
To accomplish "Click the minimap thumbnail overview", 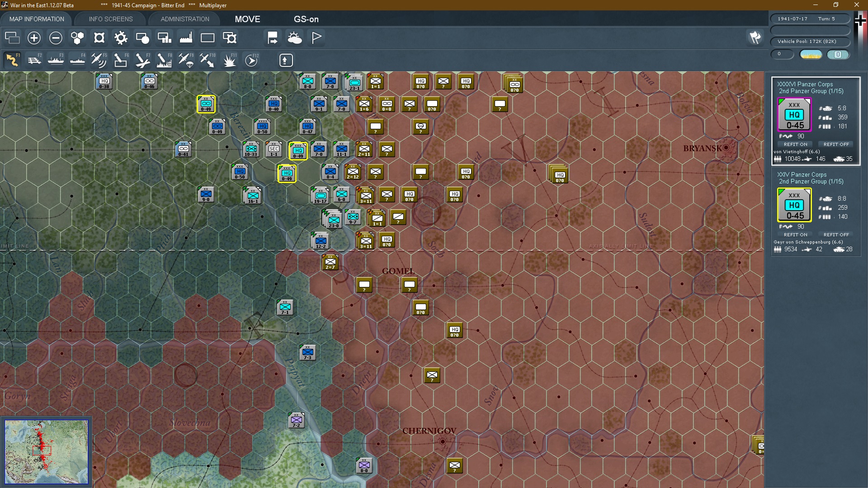I will click(x=46, y=451).
